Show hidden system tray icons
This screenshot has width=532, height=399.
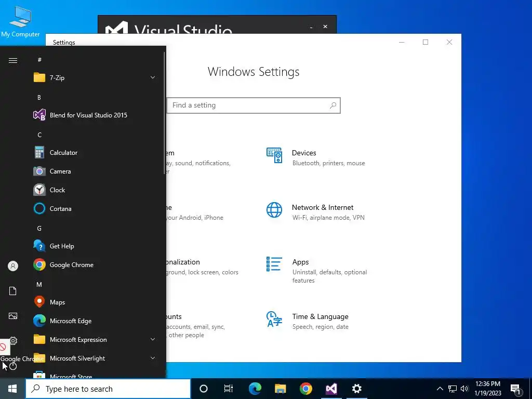tap(440, 389)
